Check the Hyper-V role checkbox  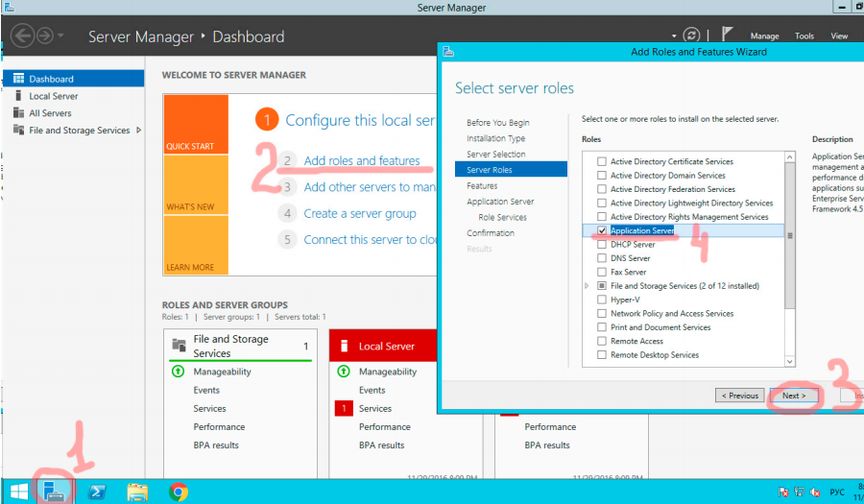click(602, 300)
